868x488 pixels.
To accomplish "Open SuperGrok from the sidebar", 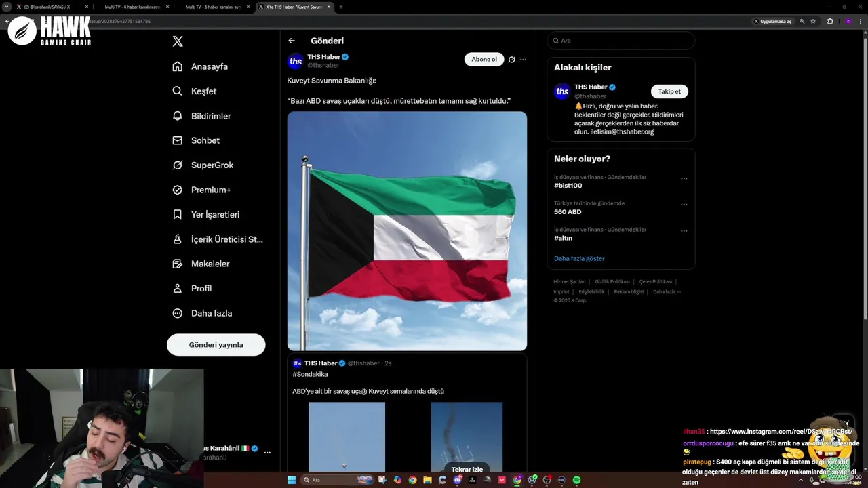I will click(x=203, y=165).
